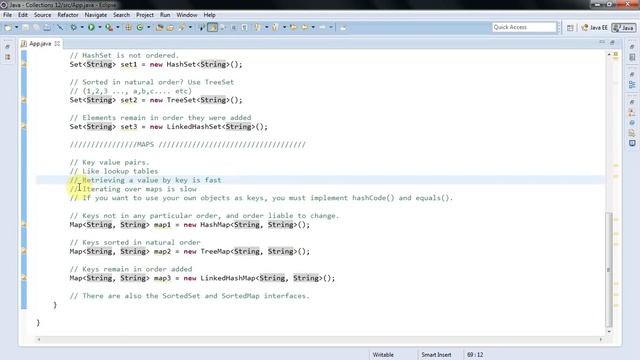Open the Navigate menu
Viewport: 640px width, 360px height.
[x=96, y=15]
